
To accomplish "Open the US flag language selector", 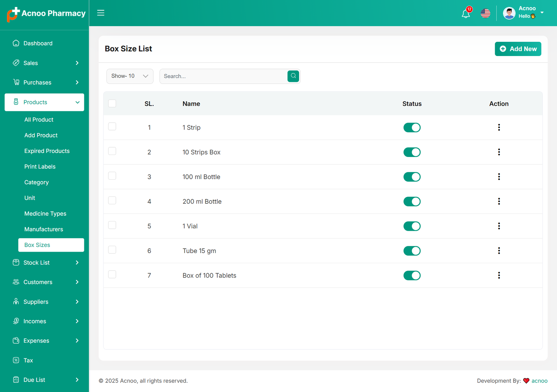I will tap(485, 14).
